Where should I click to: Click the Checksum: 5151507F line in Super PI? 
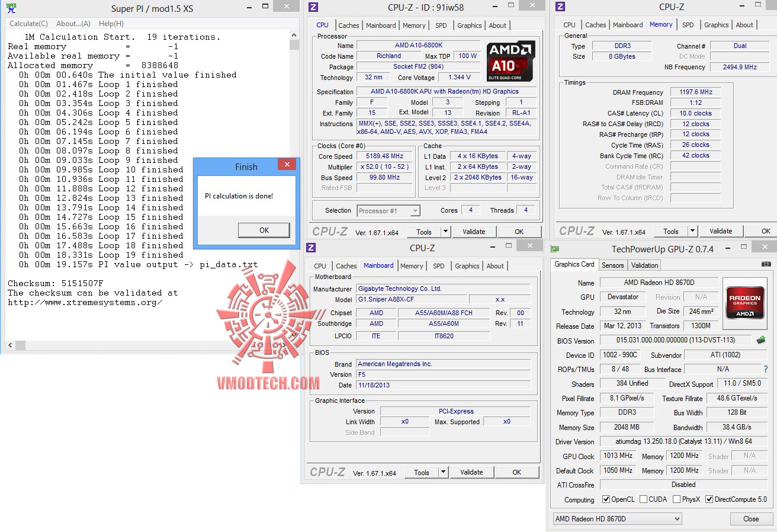coord(55,283)
